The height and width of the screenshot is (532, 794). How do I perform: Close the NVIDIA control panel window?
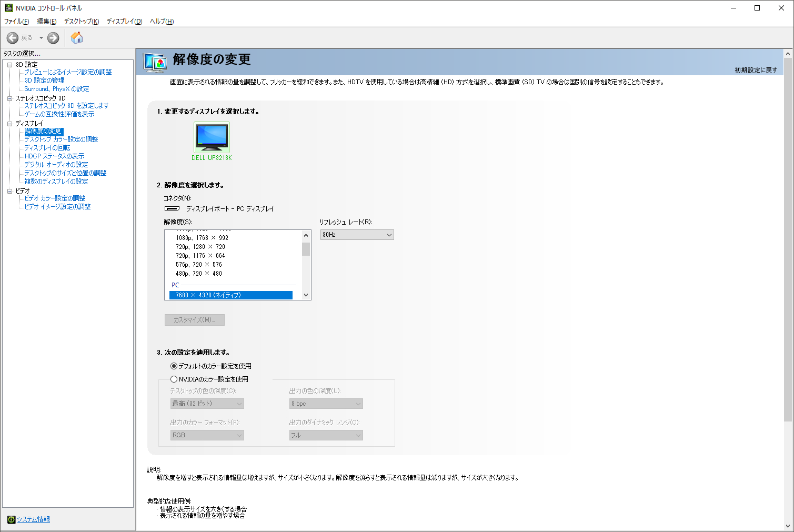[x=781, y=8]
